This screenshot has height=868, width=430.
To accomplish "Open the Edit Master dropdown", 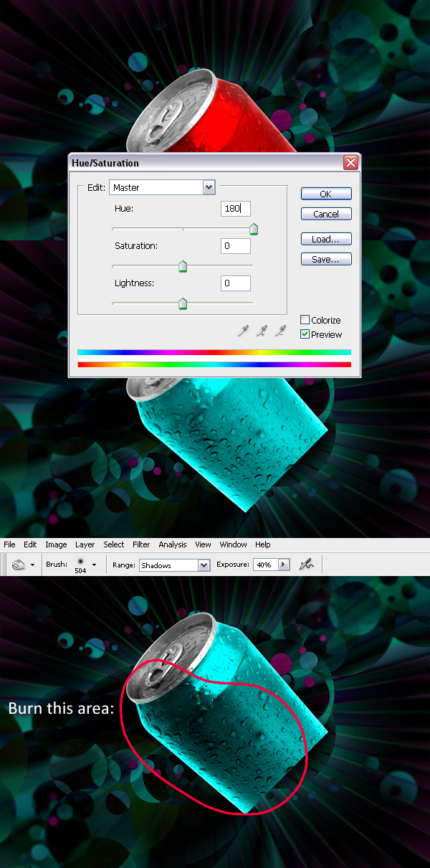I will [162, 187].
